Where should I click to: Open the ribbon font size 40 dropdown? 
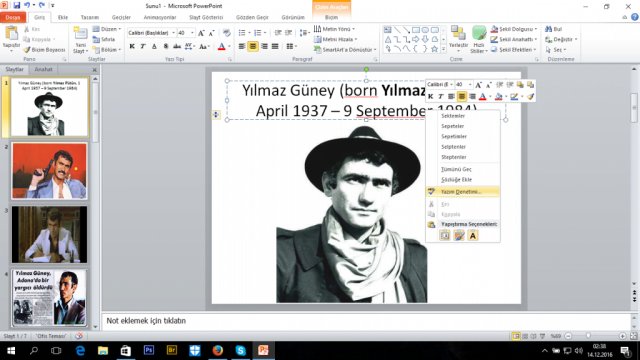click(x=192, y=33)
